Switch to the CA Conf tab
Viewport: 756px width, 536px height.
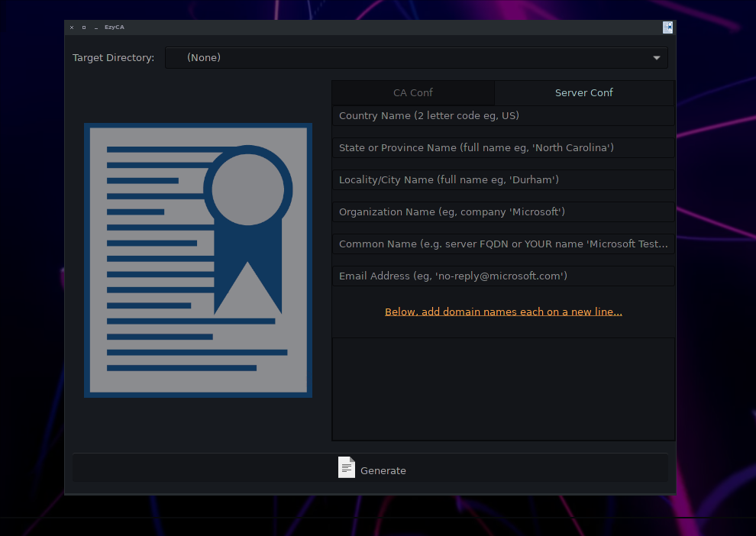[x=412, y=92]
